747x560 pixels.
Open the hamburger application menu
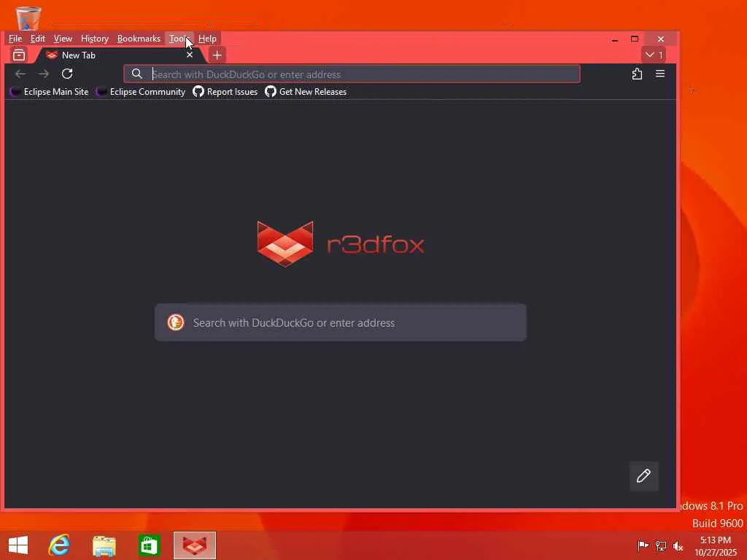(659, 74)
